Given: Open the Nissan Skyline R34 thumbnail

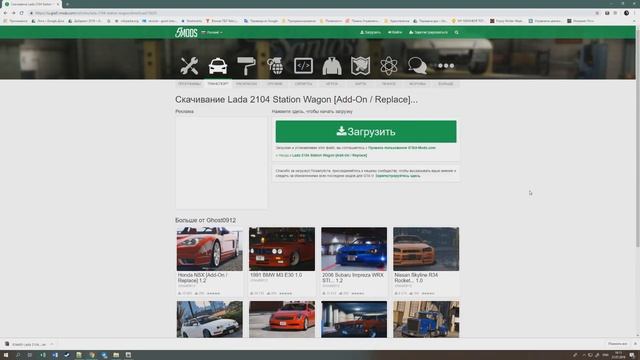Looking at the screenshot, I should [426, 249].
